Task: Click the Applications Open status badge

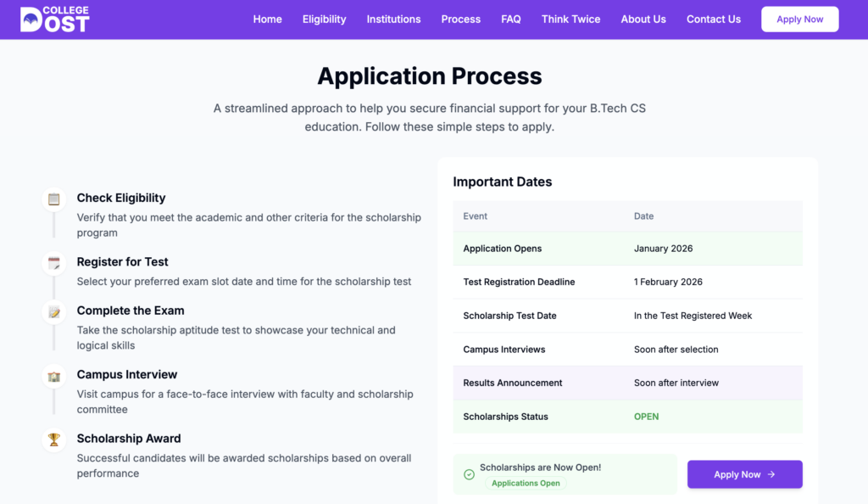Action: 526,483
